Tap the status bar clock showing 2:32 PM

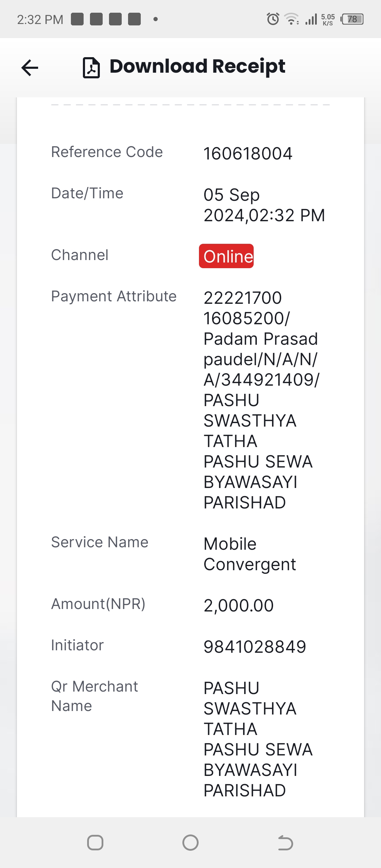pos(40,19)
